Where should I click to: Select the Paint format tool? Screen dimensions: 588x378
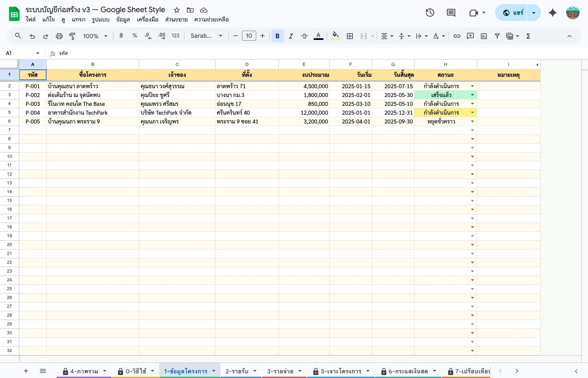tap(72, 36)
